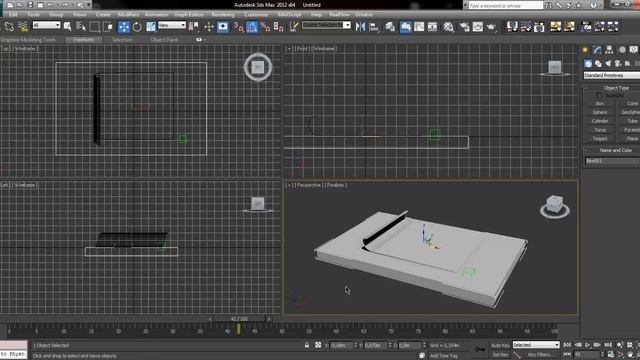Toggle the Selection Lock padlock

click(307, 345)
